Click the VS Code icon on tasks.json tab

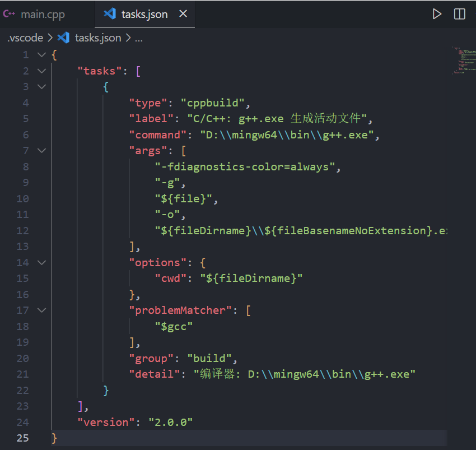pos(110,13)
